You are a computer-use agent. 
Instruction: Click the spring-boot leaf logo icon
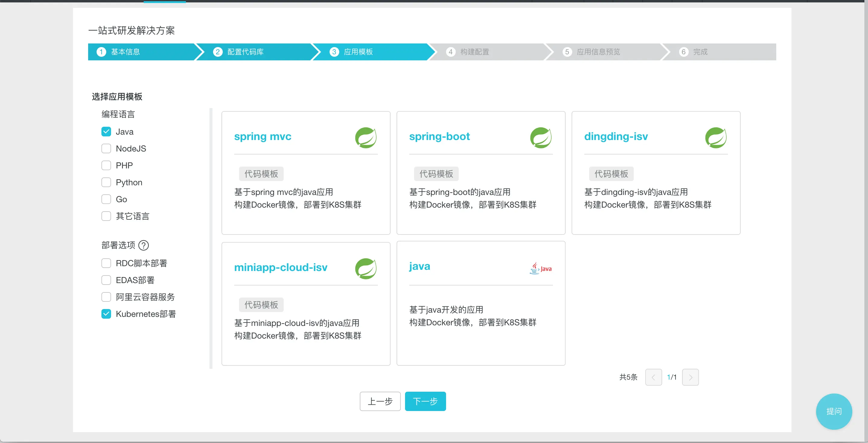[541, 137]
